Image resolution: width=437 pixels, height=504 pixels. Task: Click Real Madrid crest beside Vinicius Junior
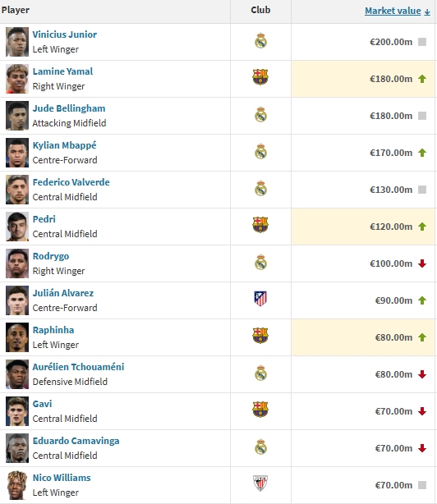(260, 41)
